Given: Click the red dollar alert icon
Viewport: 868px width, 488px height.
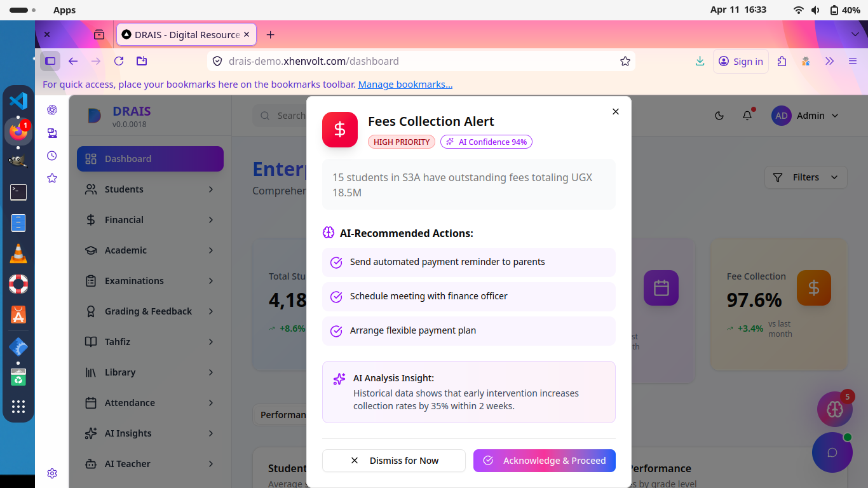Looking at the screenshot, I should [x=340, y=130].
